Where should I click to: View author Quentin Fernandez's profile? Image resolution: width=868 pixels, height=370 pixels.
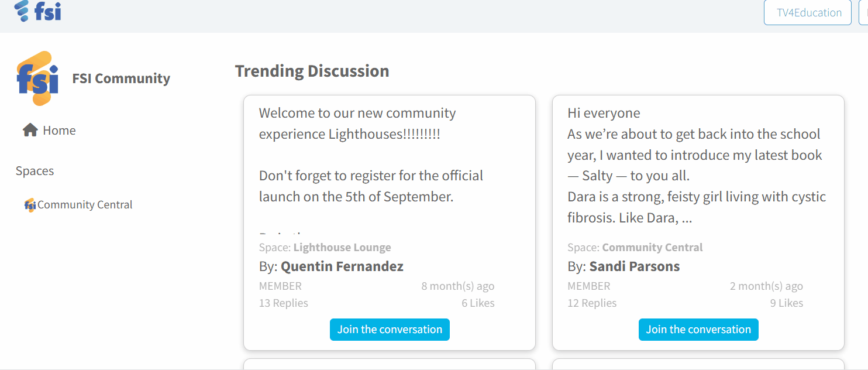click(342, 267)
